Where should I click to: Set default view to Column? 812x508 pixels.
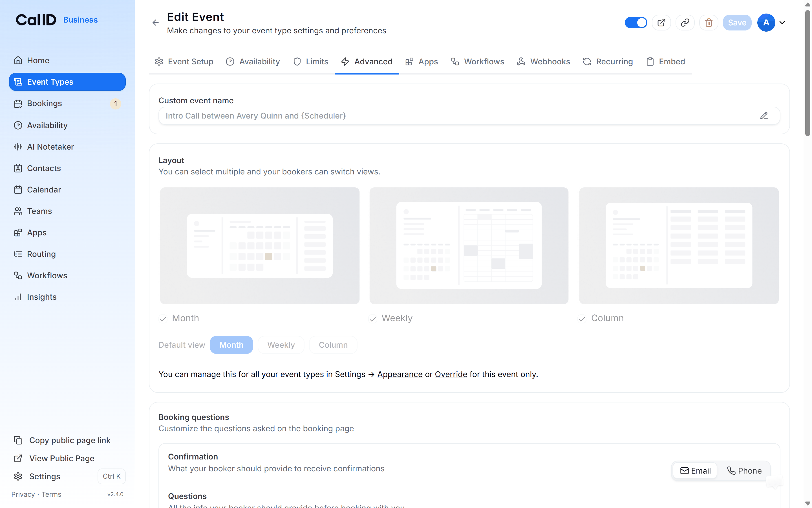click(x=333, y=345)
